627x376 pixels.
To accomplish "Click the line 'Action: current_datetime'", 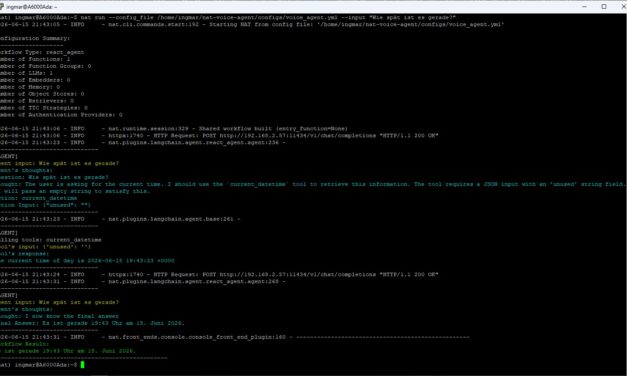I will (39, 198).
